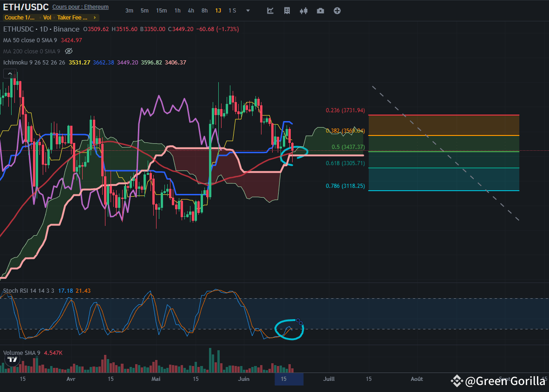The height and width of the screenshot is (392, 549).
Task: Click the bookmark-style icon in the top toolbar
Action: (x=287, y=11)
